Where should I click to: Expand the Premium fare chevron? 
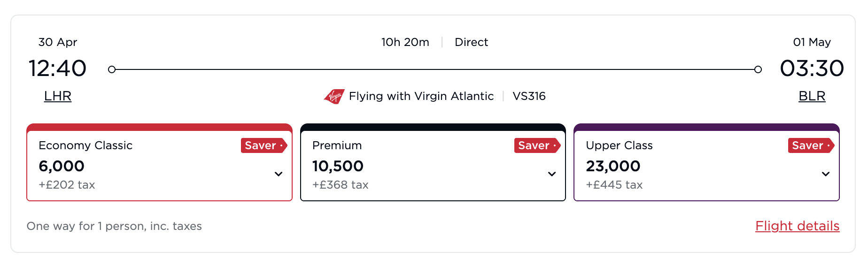click(x=552, y=174)
